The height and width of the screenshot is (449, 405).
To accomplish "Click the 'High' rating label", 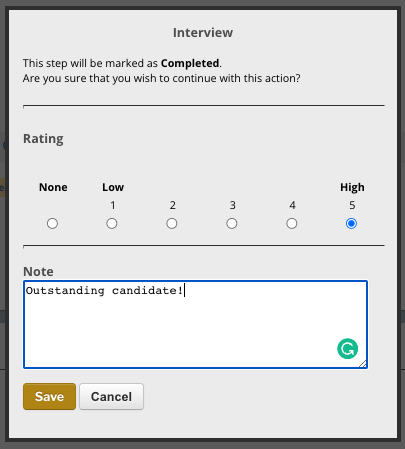I will click(352, 187).
